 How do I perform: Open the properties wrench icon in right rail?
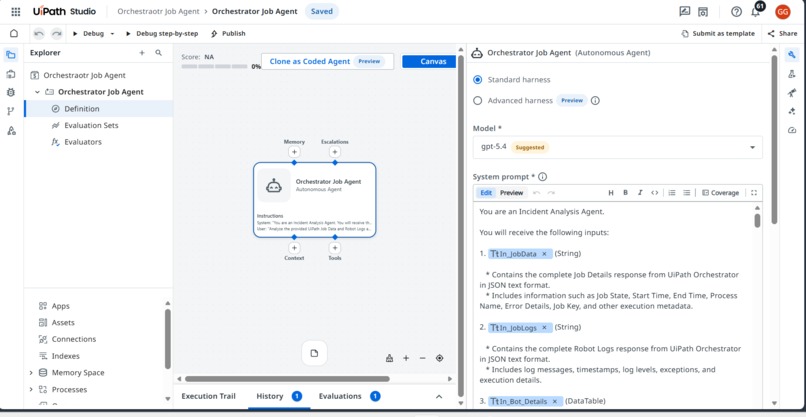point(792,55)
